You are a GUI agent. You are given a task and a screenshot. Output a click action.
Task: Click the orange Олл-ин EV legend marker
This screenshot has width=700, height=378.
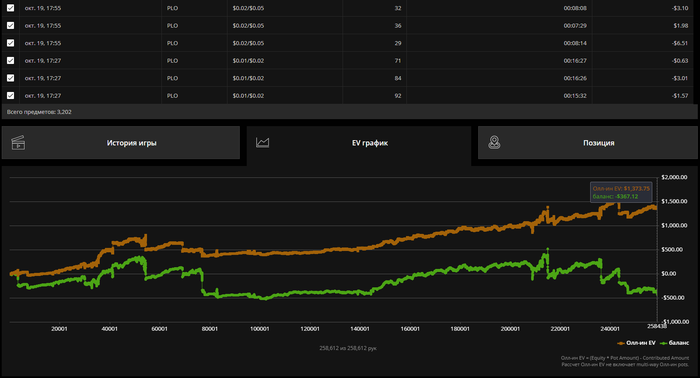coord(621,343)
